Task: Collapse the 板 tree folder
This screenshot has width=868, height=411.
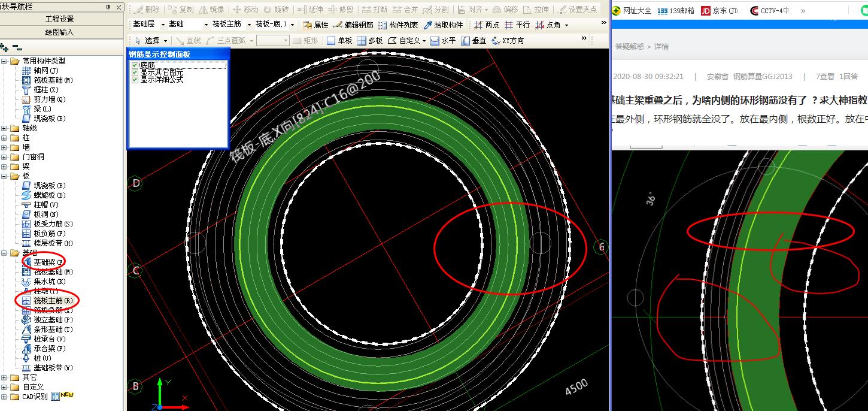Action: coord(5,176)
